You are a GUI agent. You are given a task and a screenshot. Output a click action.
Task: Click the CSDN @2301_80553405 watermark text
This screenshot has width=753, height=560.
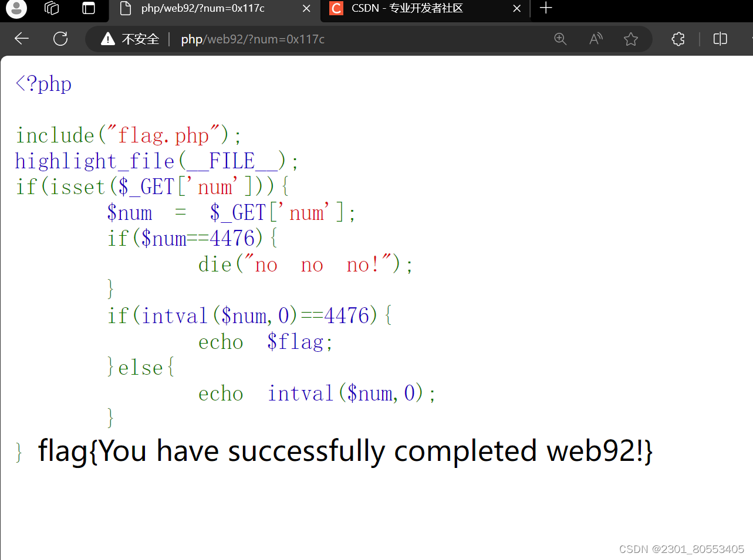tap(681, 549)
